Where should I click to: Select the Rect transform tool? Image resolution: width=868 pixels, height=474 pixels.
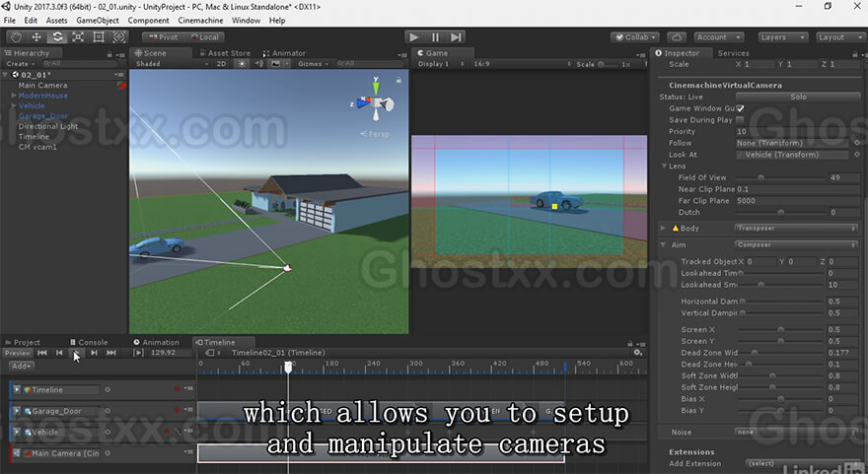(x=99, y=37)
